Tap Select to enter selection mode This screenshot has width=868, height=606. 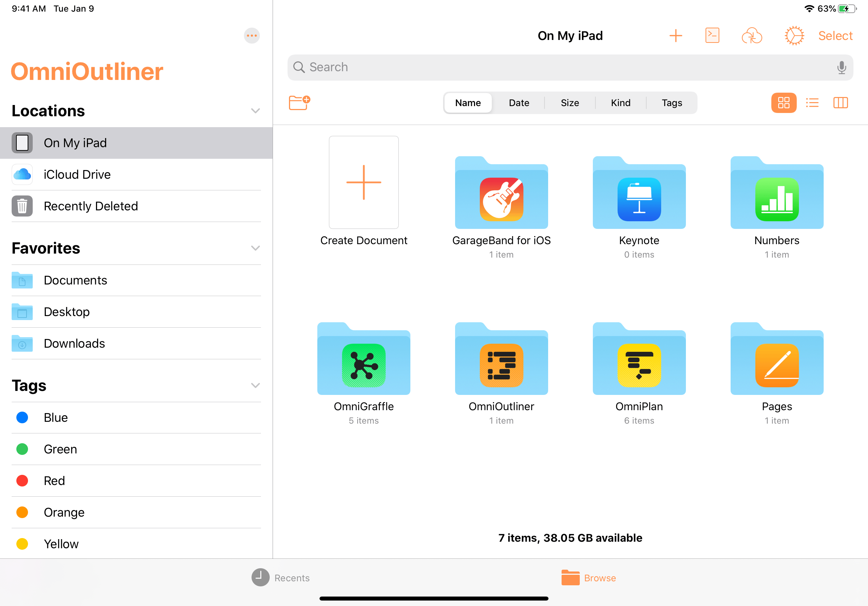[x=837, y=36]
